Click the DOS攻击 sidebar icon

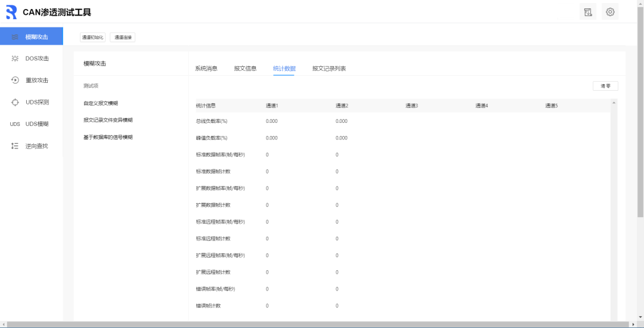click(x=15, y=58)
